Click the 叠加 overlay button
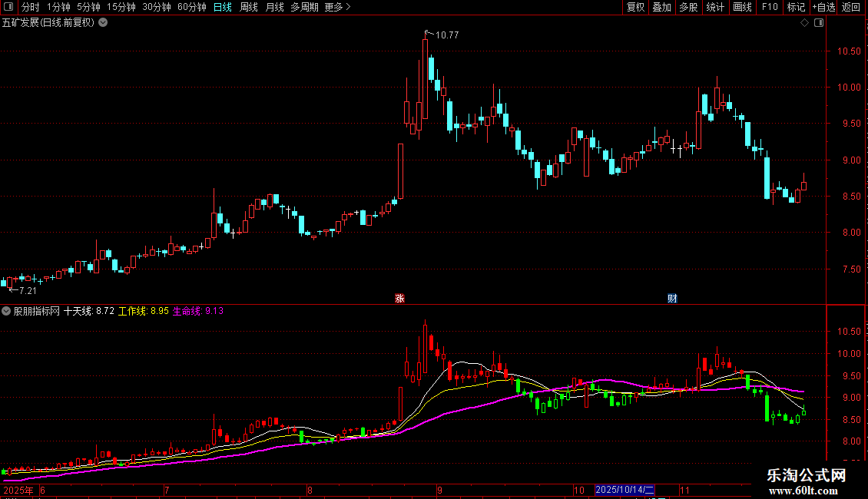Viewport: 868px width, 499px height. [x=662, y=7]
